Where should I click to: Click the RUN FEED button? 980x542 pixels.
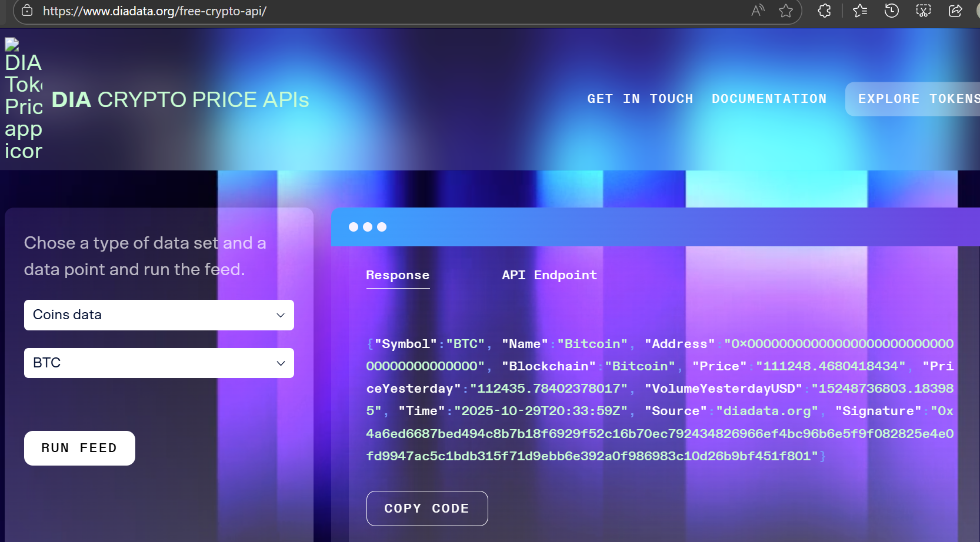[x=79, y=448]
